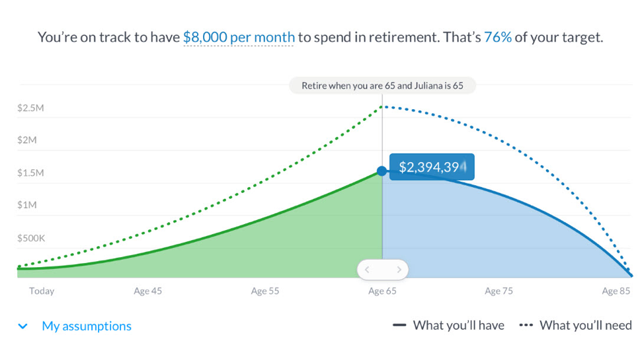
Task: Open the My assumptions section
Action: coord(86,326)
